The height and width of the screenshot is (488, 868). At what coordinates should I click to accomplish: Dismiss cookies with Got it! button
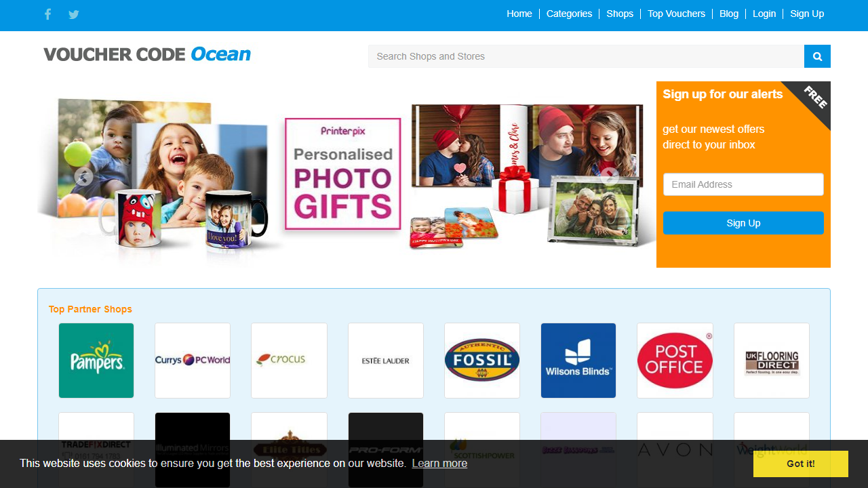(x=800, y=464)
